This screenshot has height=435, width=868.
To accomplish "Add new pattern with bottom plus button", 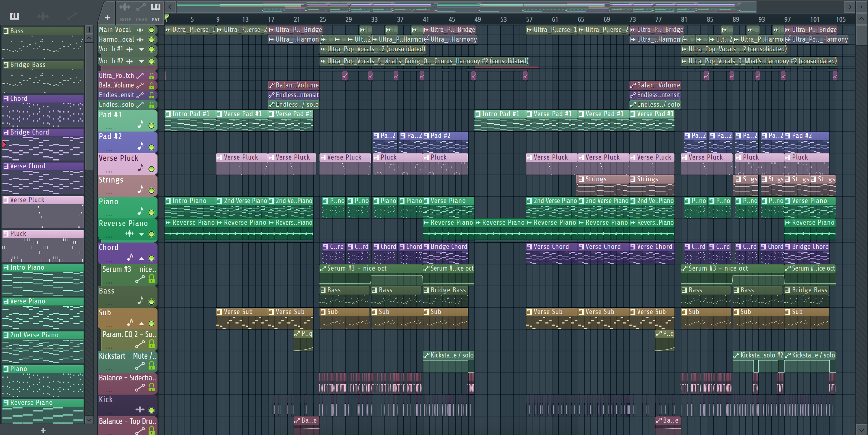I will 43,430.
